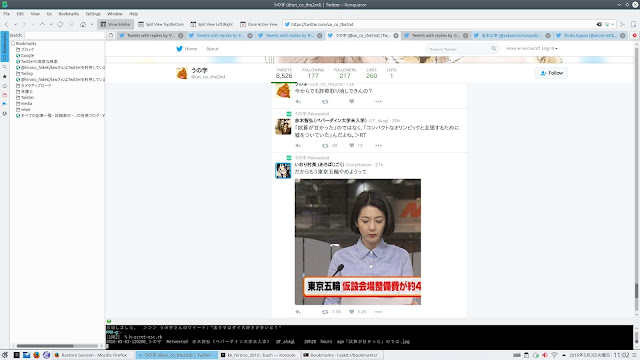This screenshot has height=360, width=640.
Task: Clear the URL field with clear icon
Action: tap(599, 24)
